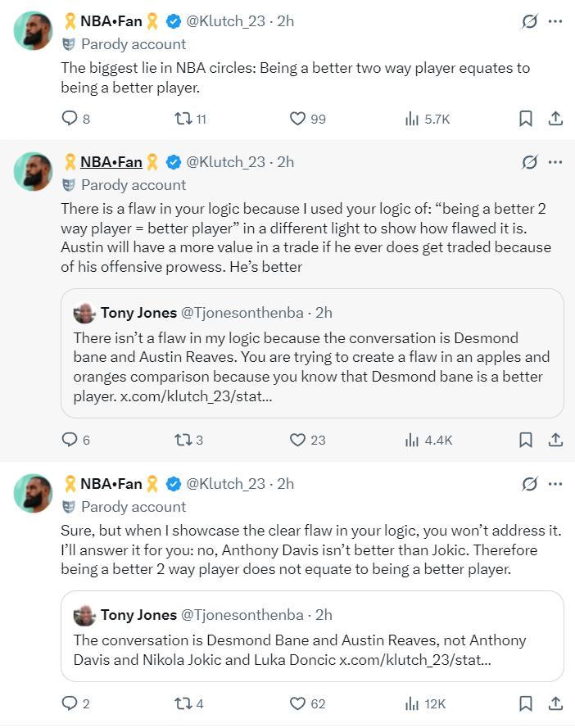Repost the tweet with 11 reposts
Viewport: 575px width, 728px height.
pos(183,119)
